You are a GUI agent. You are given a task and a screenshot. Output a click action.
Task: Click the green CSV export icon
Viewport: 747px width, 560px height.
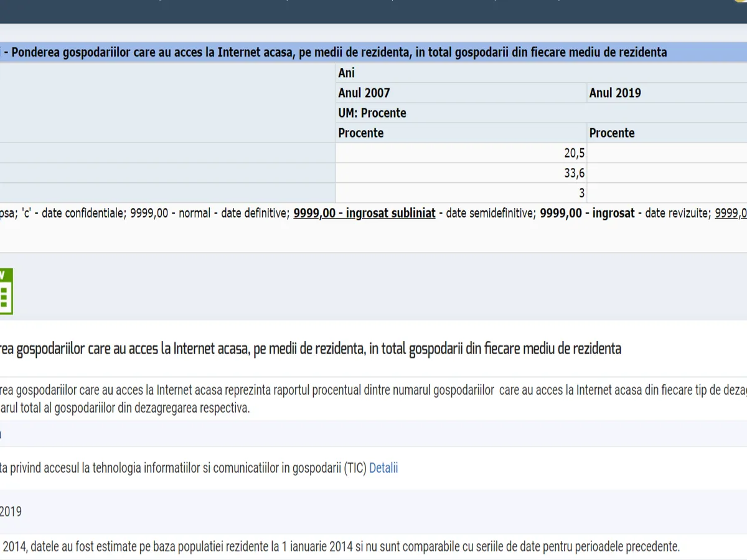[6, 291]
